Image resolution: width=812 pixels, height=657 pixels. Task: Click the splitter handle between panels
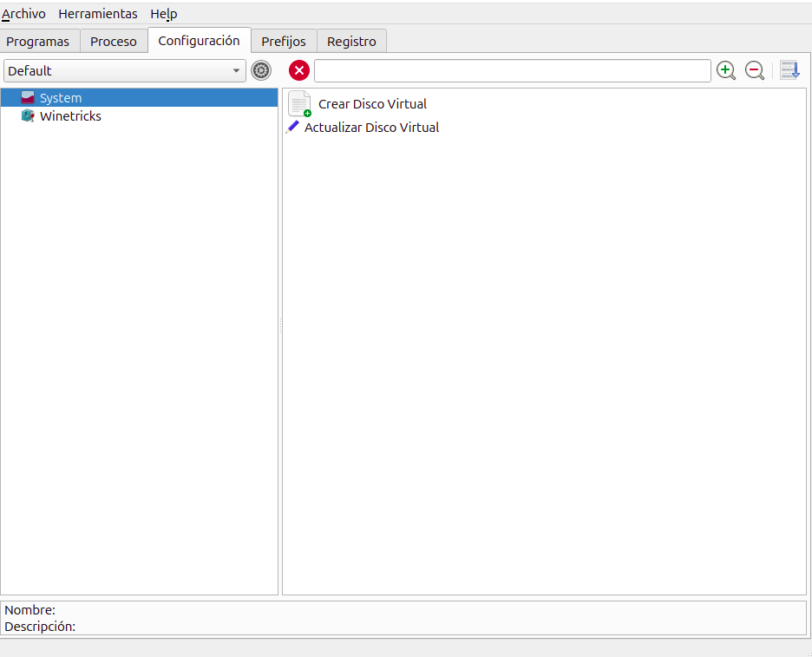tap(280, 325)
